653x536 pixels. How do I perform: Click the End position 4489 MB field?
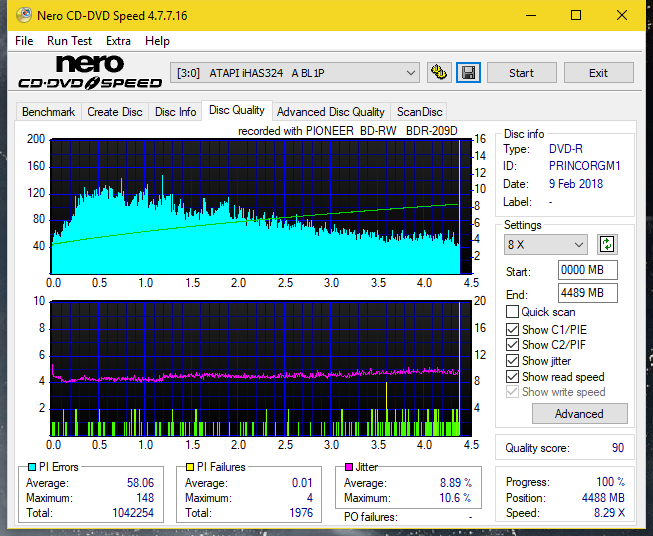coord(588,293)
